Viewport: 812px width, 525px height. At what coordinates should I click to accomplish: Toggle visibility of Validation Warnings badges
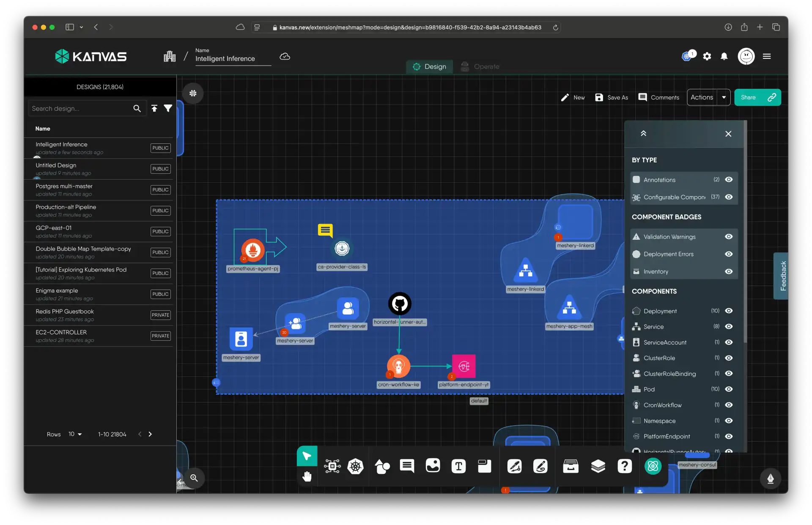[x=729, y=237]
